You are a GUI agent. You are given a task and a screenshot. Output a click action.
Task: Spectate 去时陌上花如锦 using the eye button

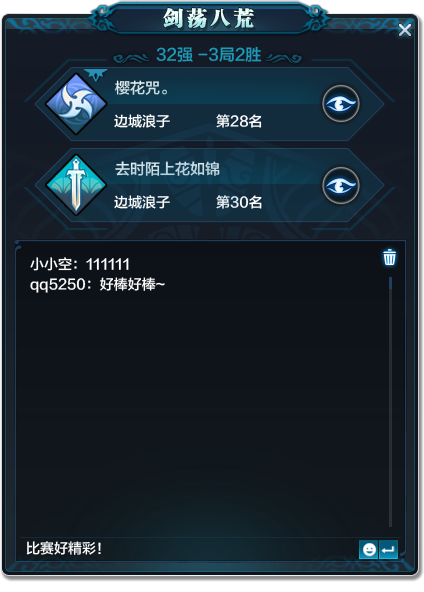click(x=341, y=185)
